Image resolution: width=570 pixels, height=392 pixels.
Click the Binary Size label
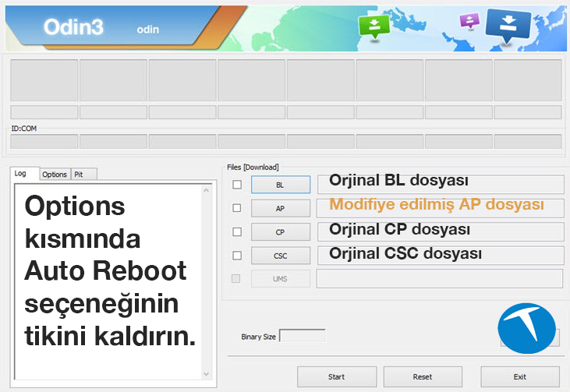[258, 337]
